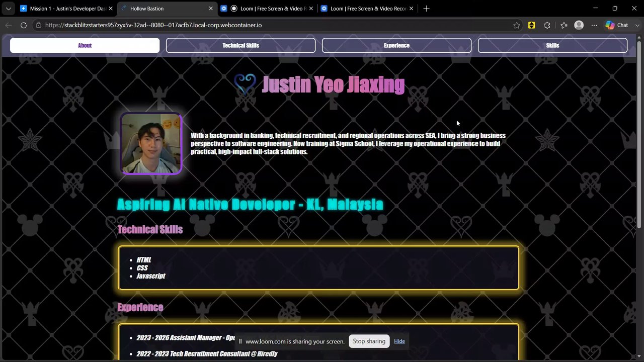The height and width of the screenshot is (362, 644).
Task: Click the page vertical scrollbar
Action: (639, 136)
